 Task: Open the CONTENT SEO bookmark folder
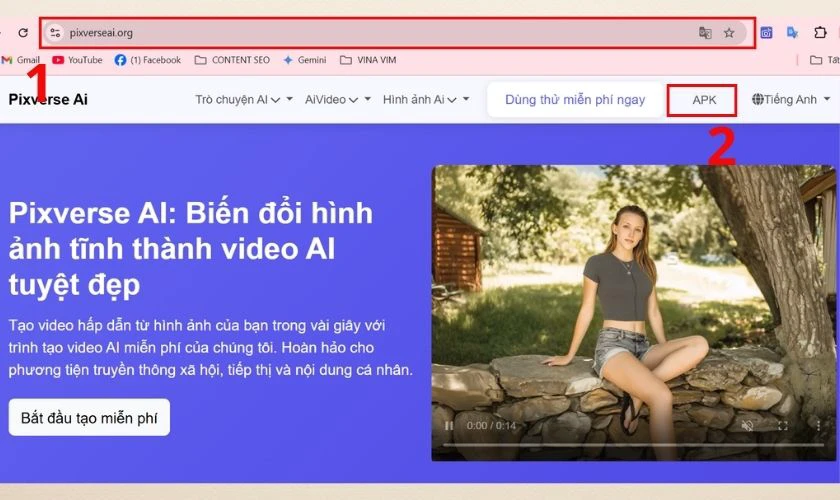232,60
